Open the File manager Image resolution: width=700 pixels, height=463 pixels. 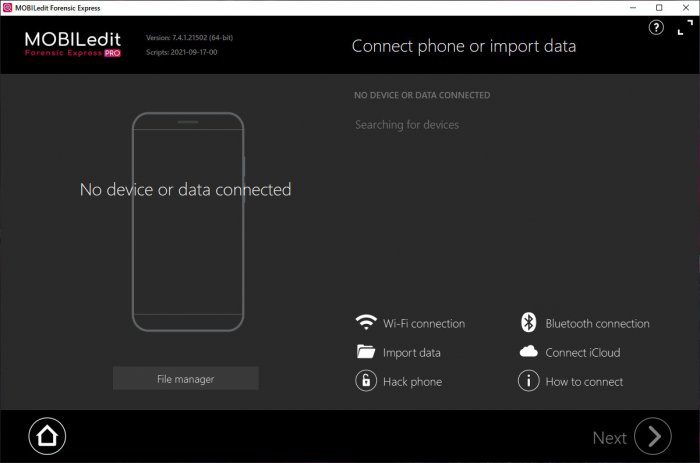(186, 379)
